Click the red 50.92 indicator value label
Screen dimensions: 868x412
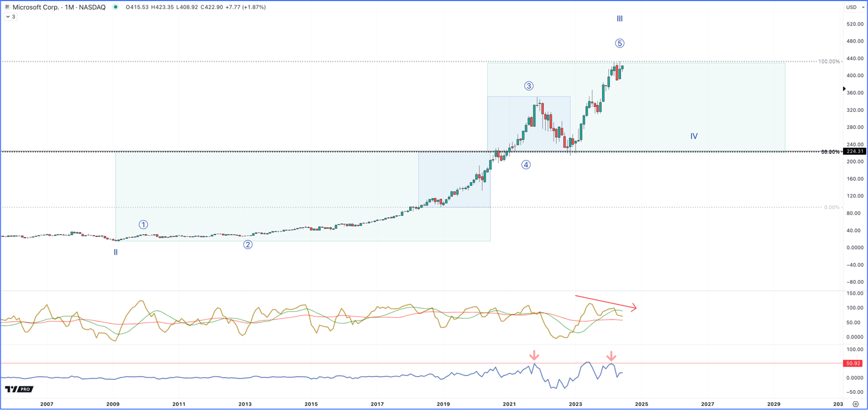click(x=853, y=363)
